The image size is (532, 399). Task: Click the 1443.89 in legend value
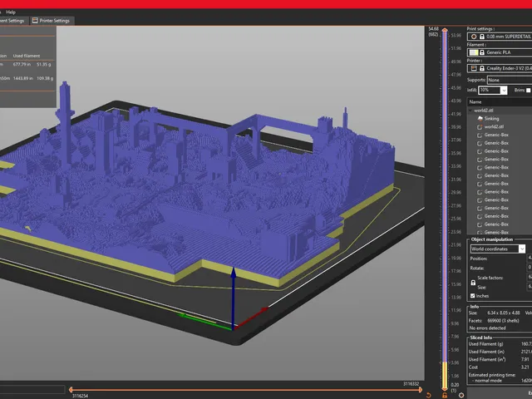pos(23,78)
